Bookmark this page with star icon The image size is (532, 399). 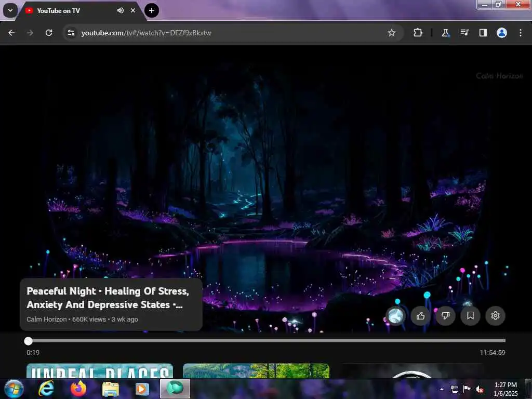pos(392,33)
